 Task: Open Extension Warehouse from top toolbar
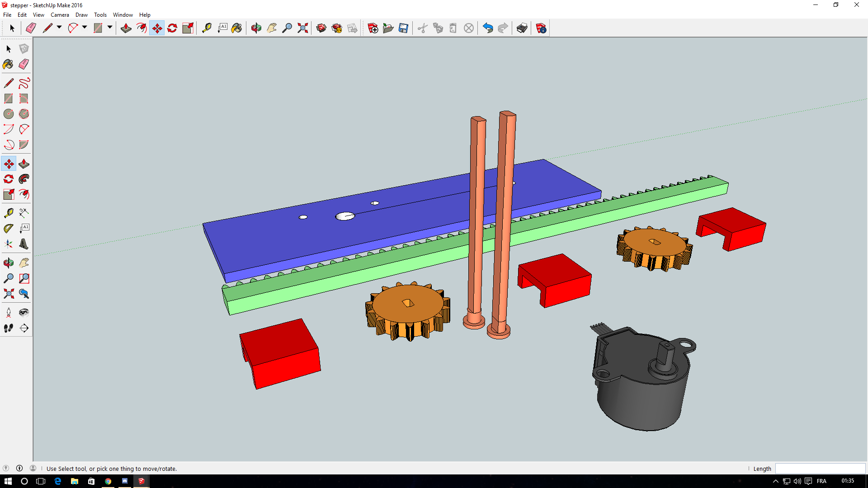[337, 28]
